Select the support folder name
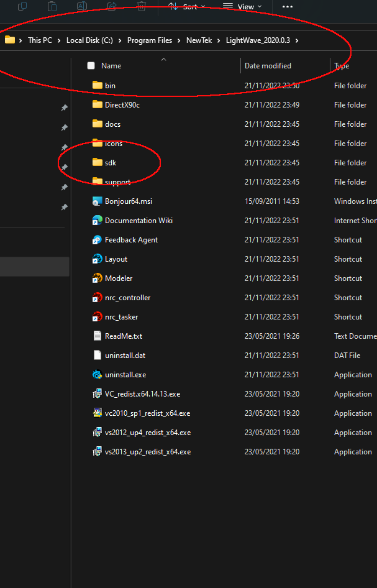Viewport: 377px width, 588px height. (x=117, y=182)
